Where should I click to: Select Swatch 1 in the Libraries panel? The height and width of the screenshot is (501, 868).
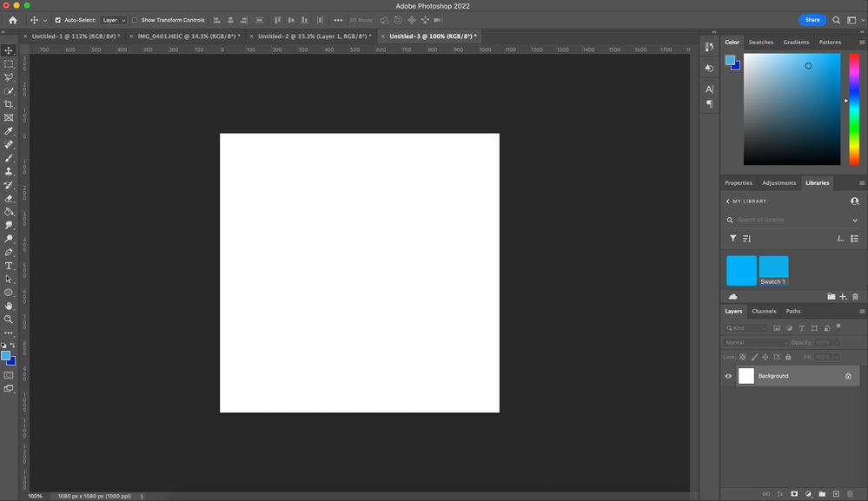click(772, 270)
